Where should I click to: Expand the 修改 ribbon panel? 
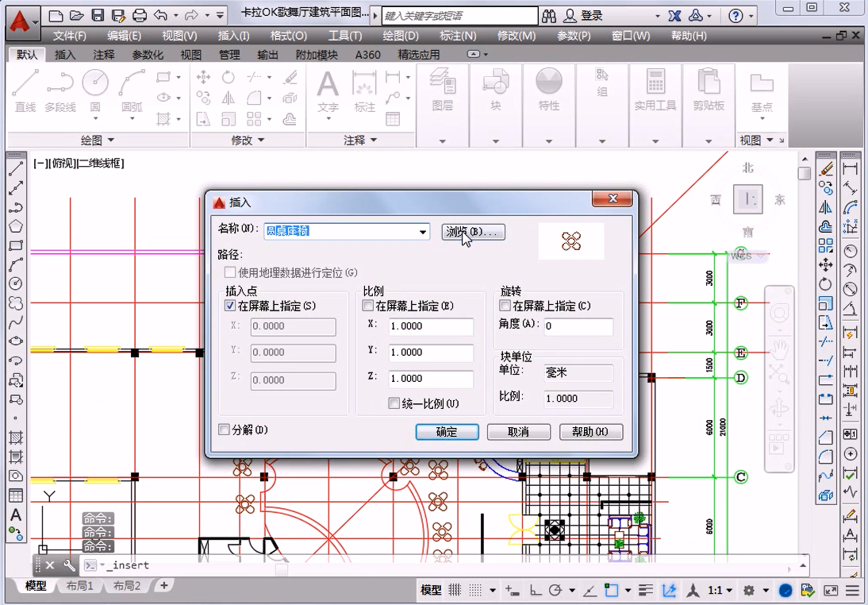pyautogui.click(x=248, y=141)
